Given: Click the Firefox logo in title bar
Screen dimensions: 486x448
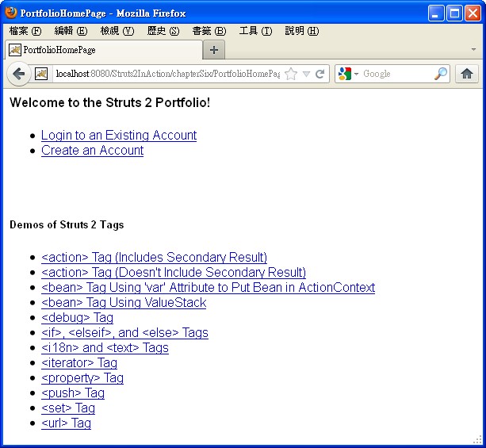Looking at the screenshot, I should click(11, 13).
